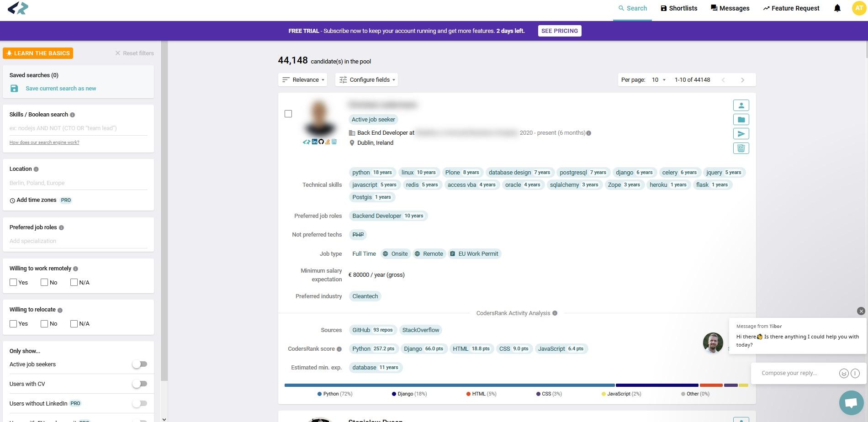Click the Django segment of language bar
Screen dimensions: 868x422
tap(657, 385)
